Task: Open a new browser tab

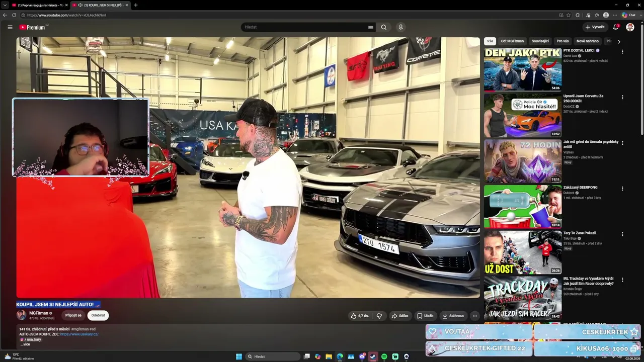Action: point(135,5)
